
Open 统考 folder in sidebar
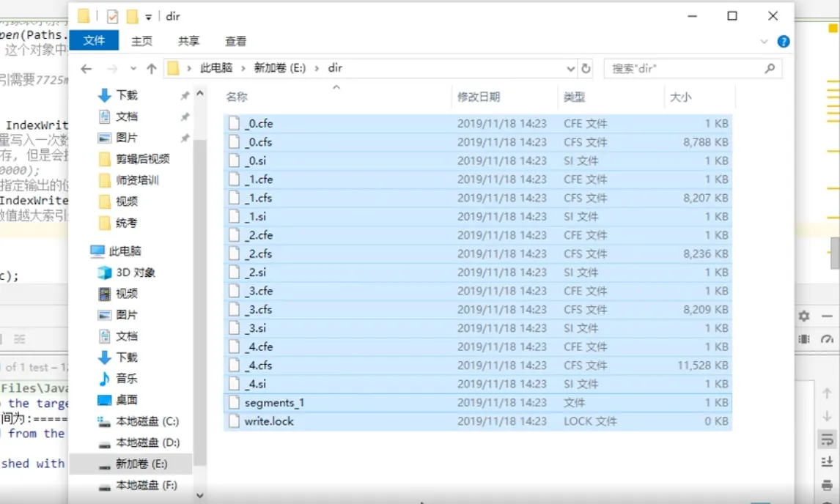[x=126, y=223]
